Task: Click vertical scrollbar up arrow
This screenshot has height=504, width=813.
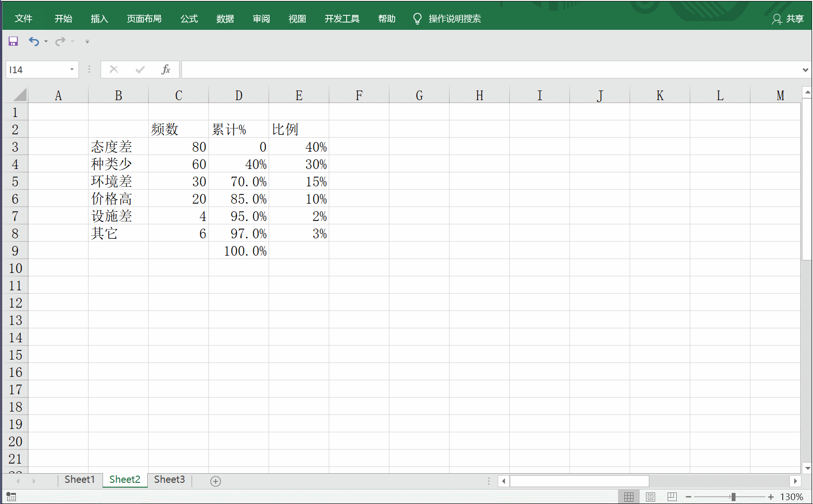Action: 807,92
